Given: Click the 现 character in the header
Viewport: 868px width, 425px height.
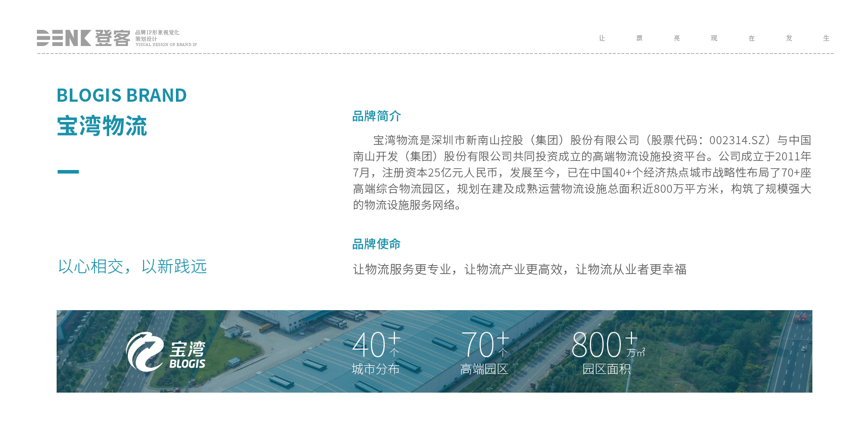Looking at the screenshot, I should point(714,38).
